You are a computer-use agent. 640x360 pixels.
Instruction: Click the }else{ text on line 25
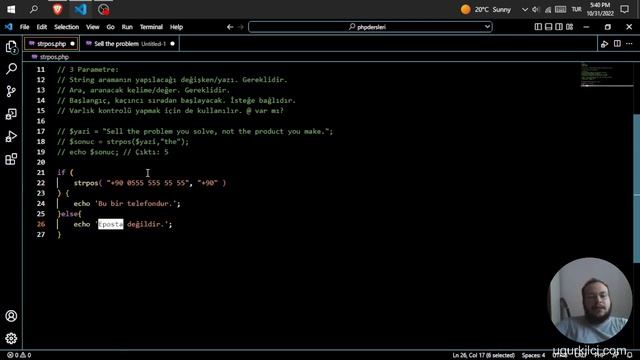tap(69, 214)
